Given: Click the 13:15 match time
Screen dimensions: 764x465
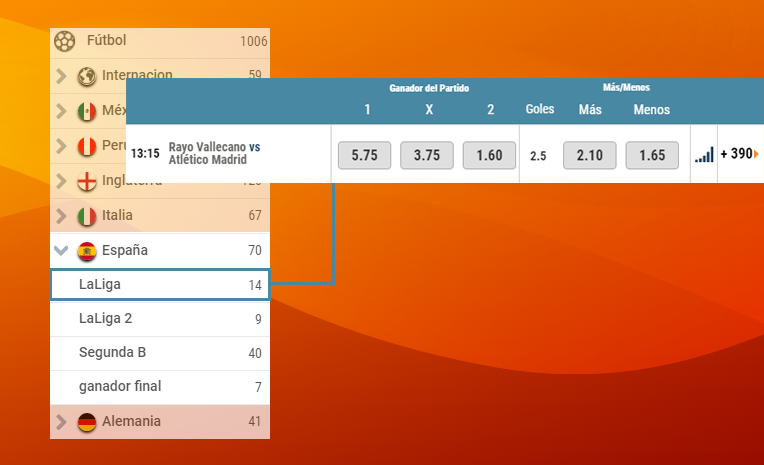Looking at the screenshot, I should pyautogui.click(x=145, y=154).
